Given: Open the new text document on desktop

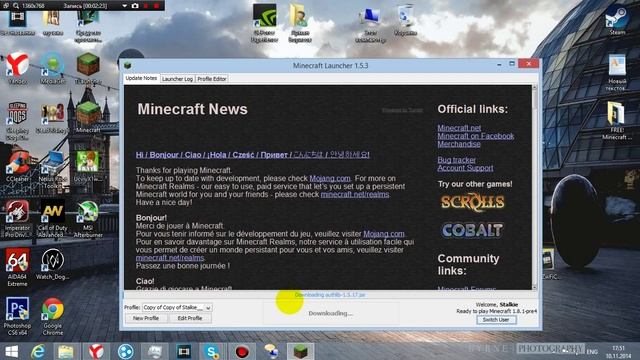Looking at the screenshot, I should [x=617, y=73].
